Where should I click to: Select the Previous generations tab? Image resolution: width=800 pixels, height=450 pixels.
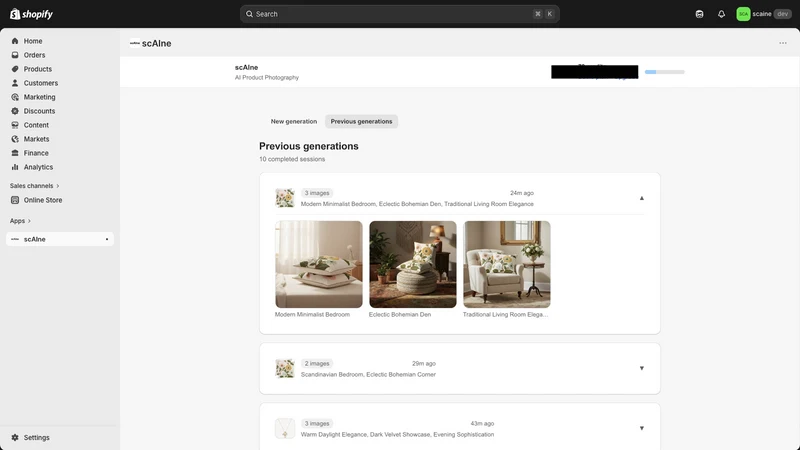[361, 121]
